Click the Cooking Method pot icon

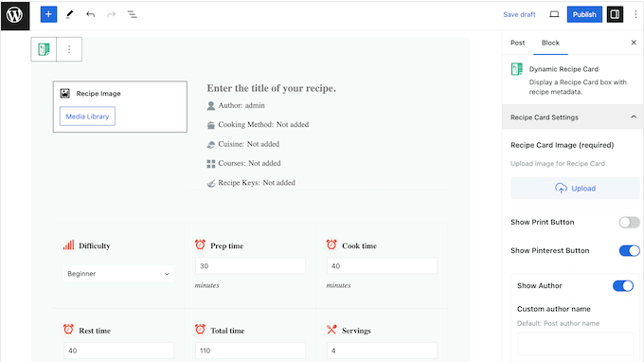coord(210,125)
